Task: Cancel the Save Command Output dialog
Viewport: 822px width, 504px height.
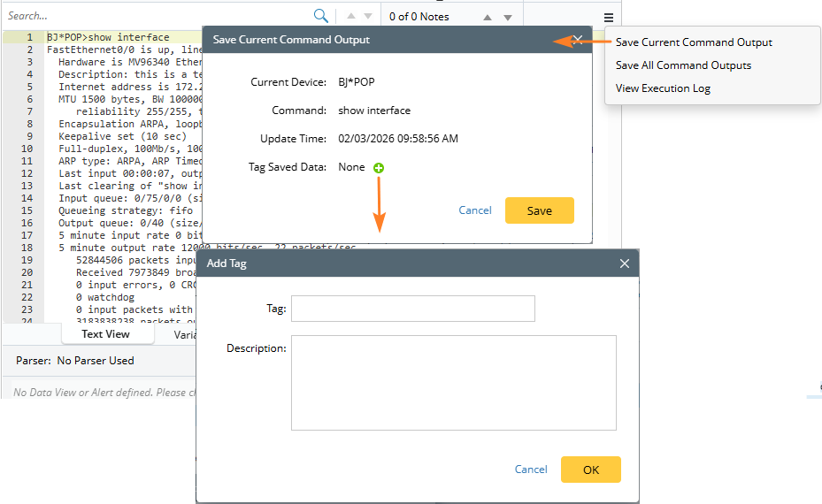Action: point(475,210)
